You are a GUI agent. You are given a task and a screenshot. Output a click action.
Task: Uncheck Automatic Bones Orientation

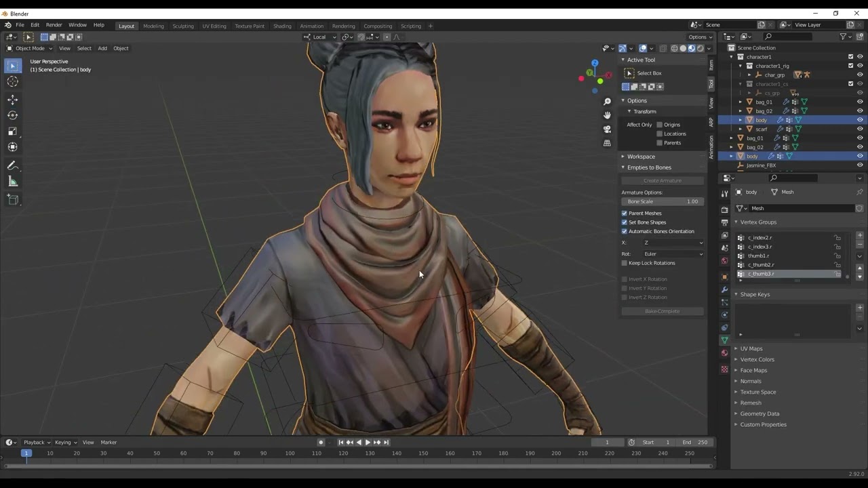625,231
